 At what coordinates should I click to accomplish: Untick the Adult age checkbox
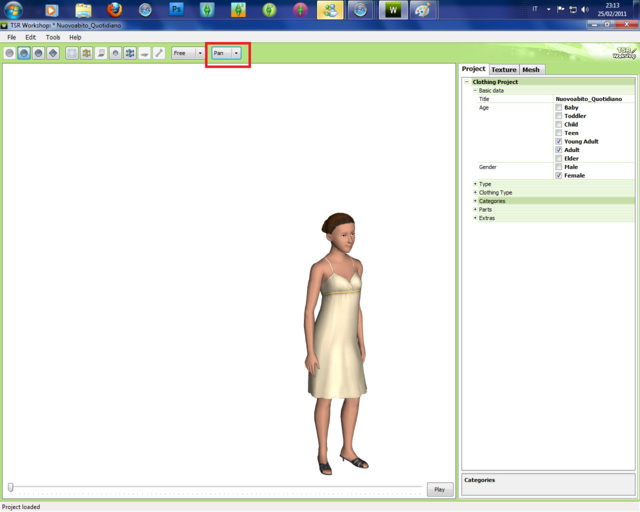tap(559, 150)
